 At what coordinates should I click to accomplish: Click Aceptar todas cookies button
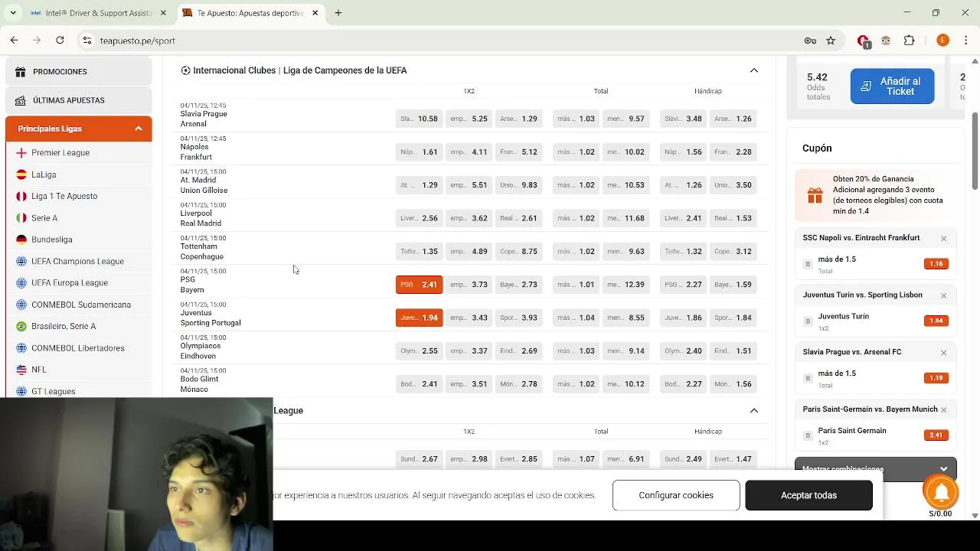[x=808, y=495]
